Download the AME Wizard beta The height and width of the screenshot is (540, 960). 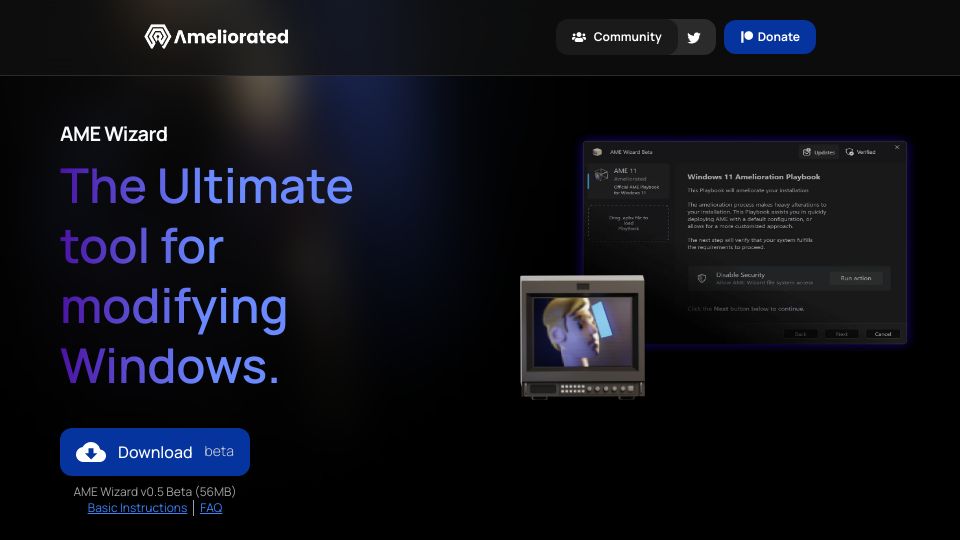click(x=155, y=452)
